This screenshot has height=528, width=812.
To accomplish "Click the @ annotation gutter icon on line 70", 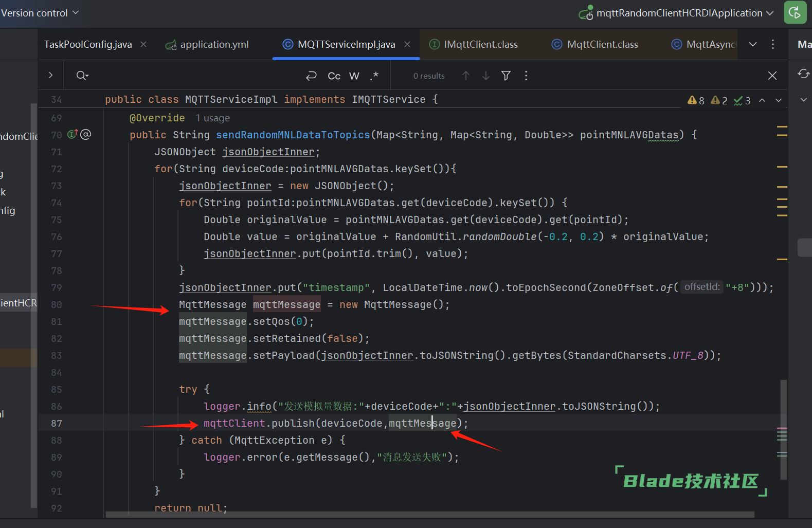I will click(x=86, y=135).
